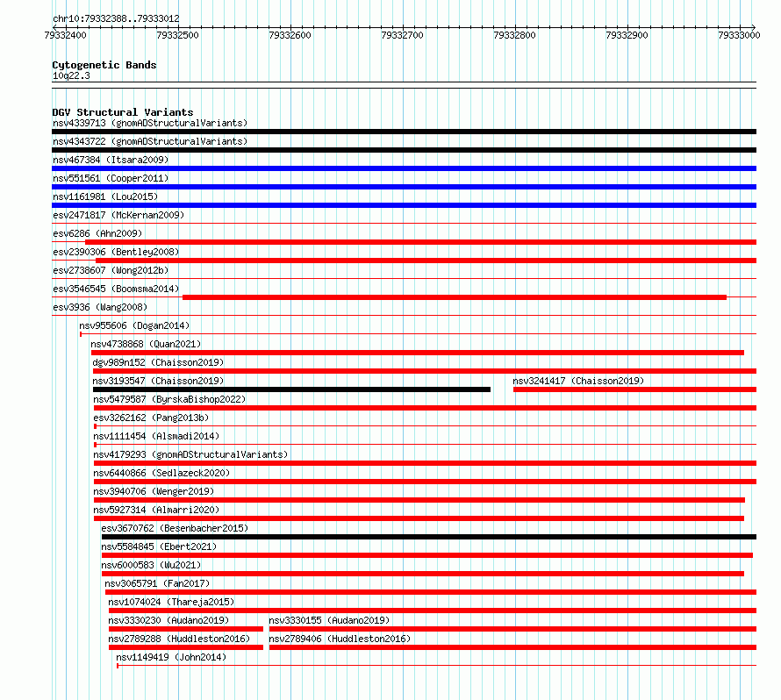Select the Cytogenetic Bands track title
Image resolution: width=781 pixels, height=700 pixels.
coord(104,65)
